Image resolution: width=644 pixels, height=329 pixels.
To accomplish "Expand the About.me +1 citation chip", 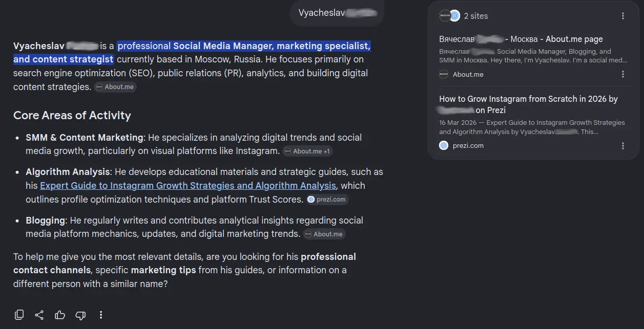I will pyautogui.click(x=308, y=151).
